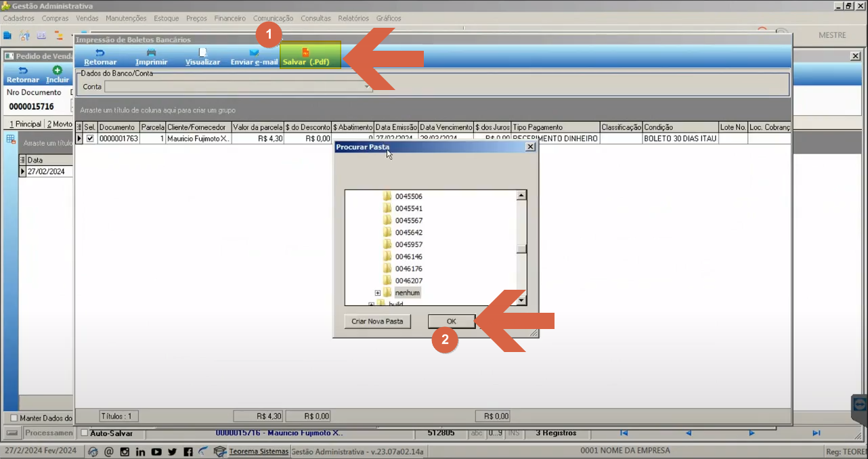Click Retornar in Pedido de Venda window

[23, 74]
